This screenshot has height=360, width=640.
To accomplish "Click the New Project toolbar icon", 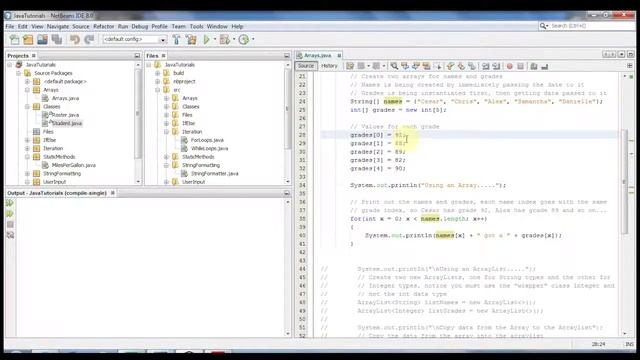I will tap(28, 40).
